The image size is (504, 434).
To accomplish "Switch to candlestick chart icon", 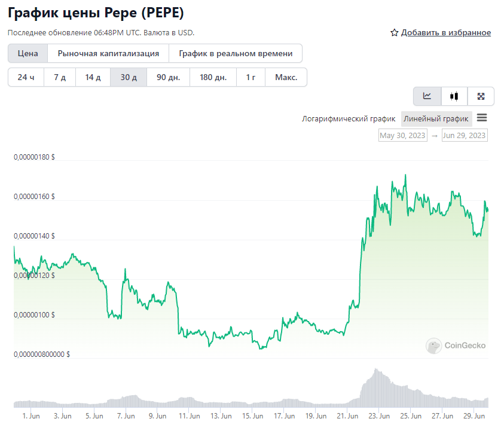I will click(454, 96).
